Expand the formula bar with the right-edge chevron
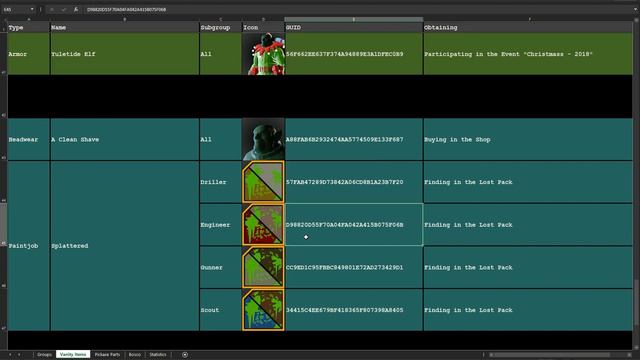Image resolution: width=640 pixels, height=360 pixels. [636, 9]
